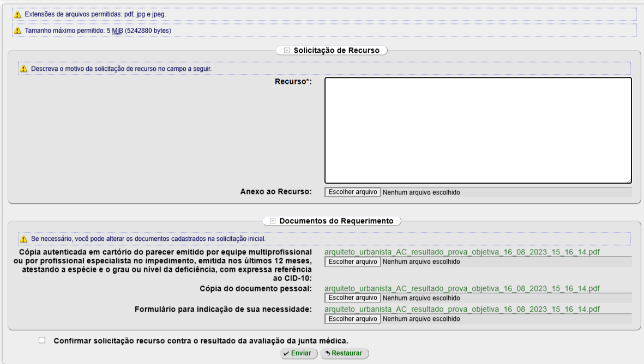The height and width of the screenshot is (364, 644).
Task: Open the PDF link for Formulário para indicação
Action: tap(462, 309)
